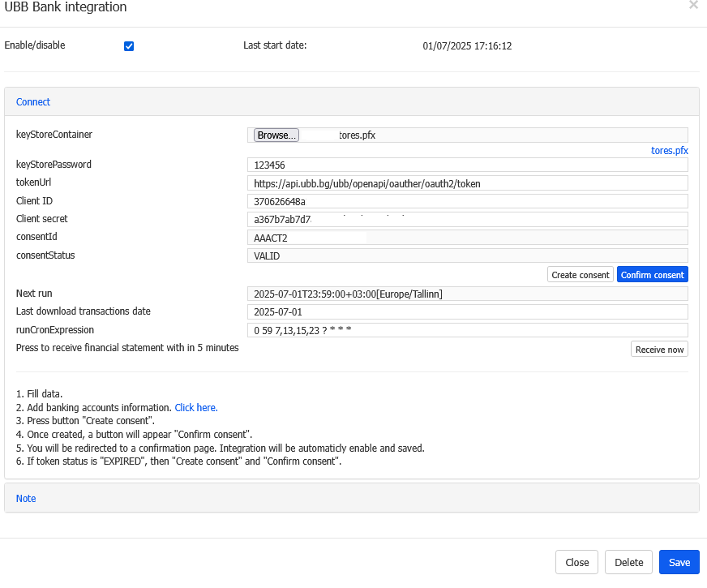Screen dimensions: 707x588
Task: Click the 'Next run' label
Action: [34, 294]
